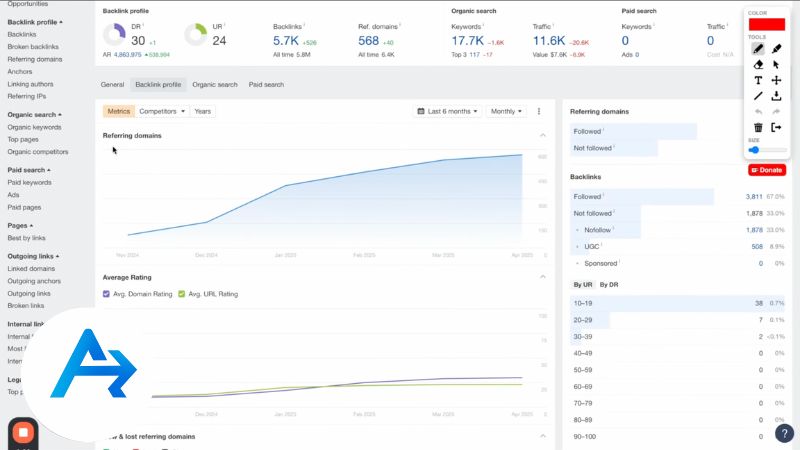Open Paid keywords sidebar link
The image size is (800, 450).
click(29, 182)
